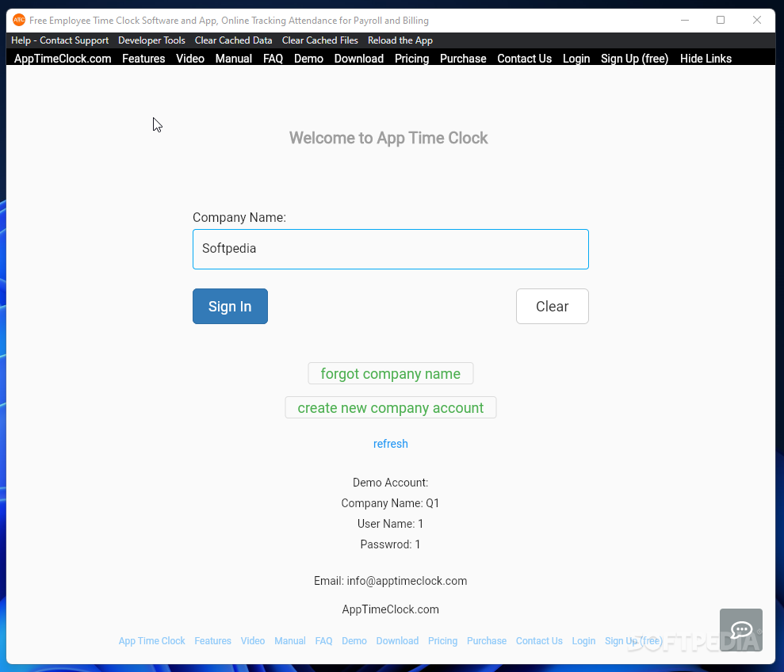Click the blue Sign In button
Viewport: 784px width, 672px height.
click(230, 306)
